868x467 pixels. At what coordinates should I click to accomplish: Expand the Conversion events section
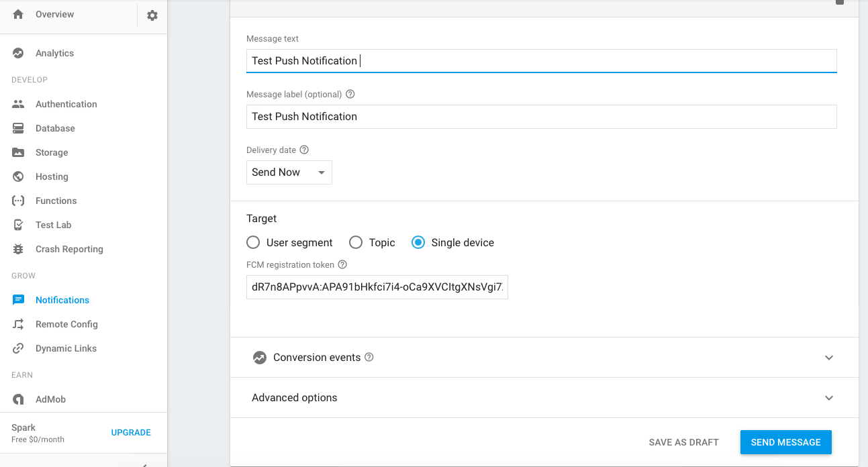[x=828, y=358]
